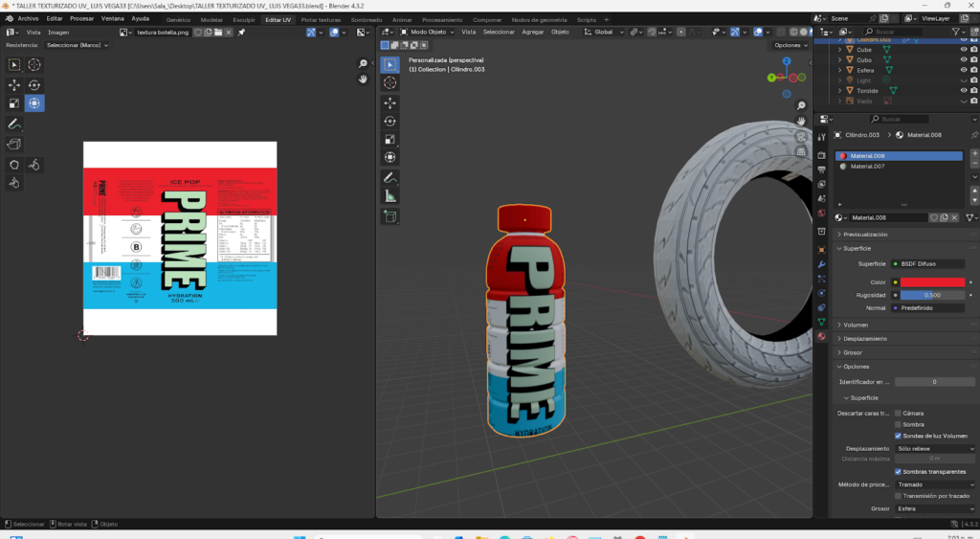The height and width of the screenshot is (539, 980).
Task: Uncheck Sondas de luz Volumen
Action: point(898,436)
